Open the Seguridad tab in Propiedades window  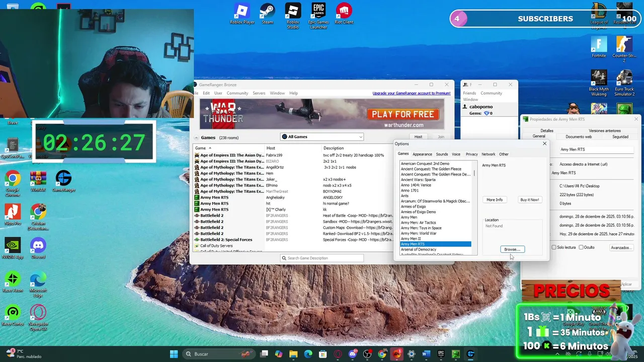click(620, 137)
